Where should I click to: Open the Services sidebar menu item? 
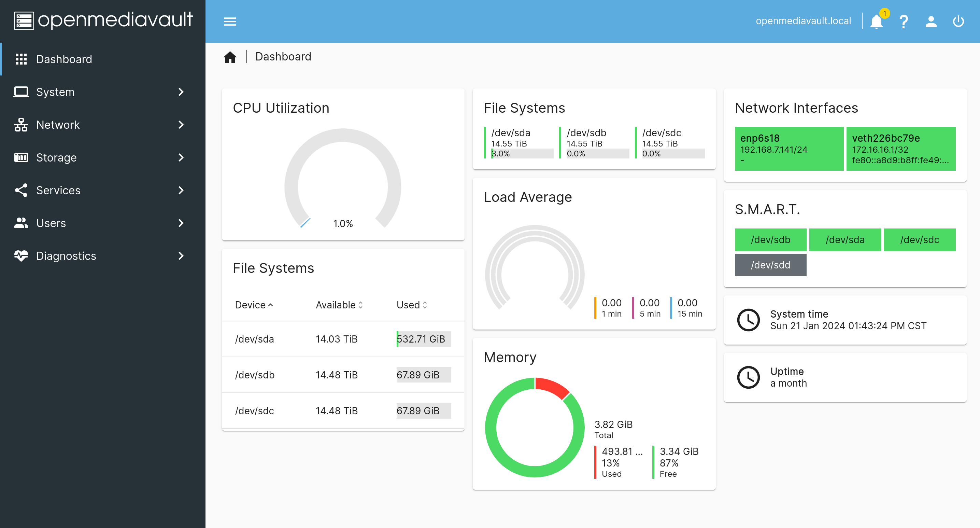(x=58, y=190)
